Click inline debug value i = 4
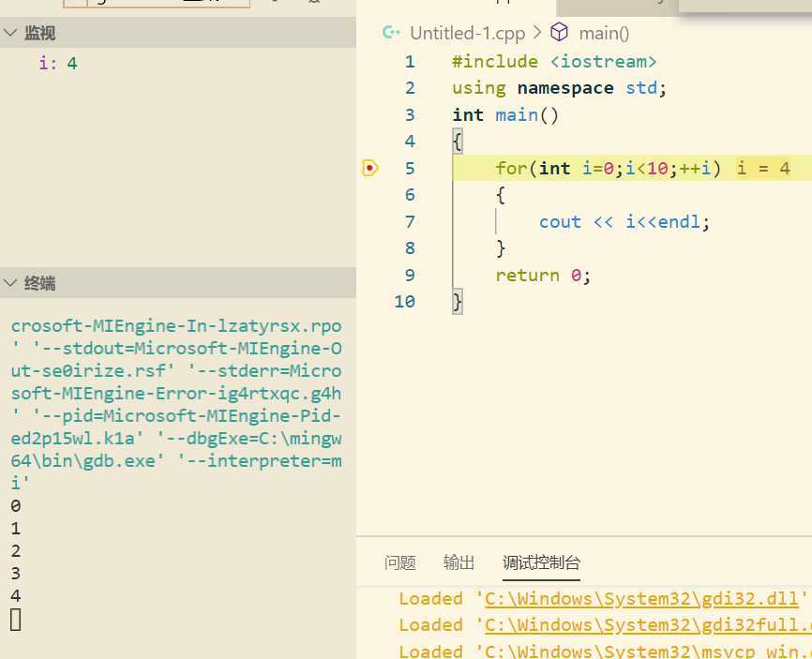Image resolution: width=812 pixels, height=659 pixels. (763, 168)
